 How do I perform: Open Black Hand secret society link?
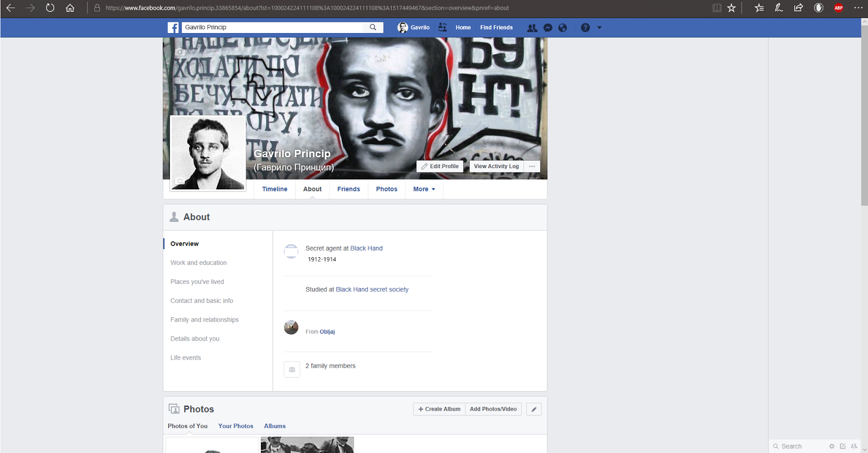[x=372, y=290]
